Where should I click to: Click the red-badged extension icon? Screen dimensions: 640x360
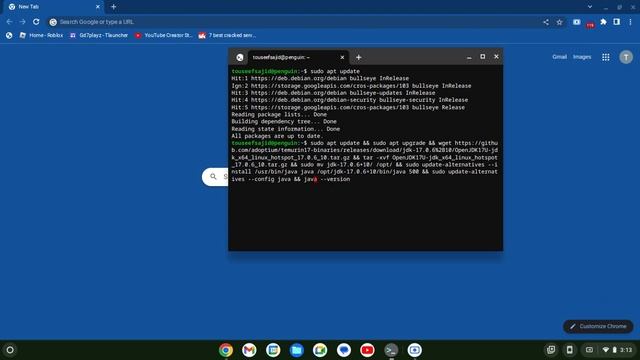[590, 23]
